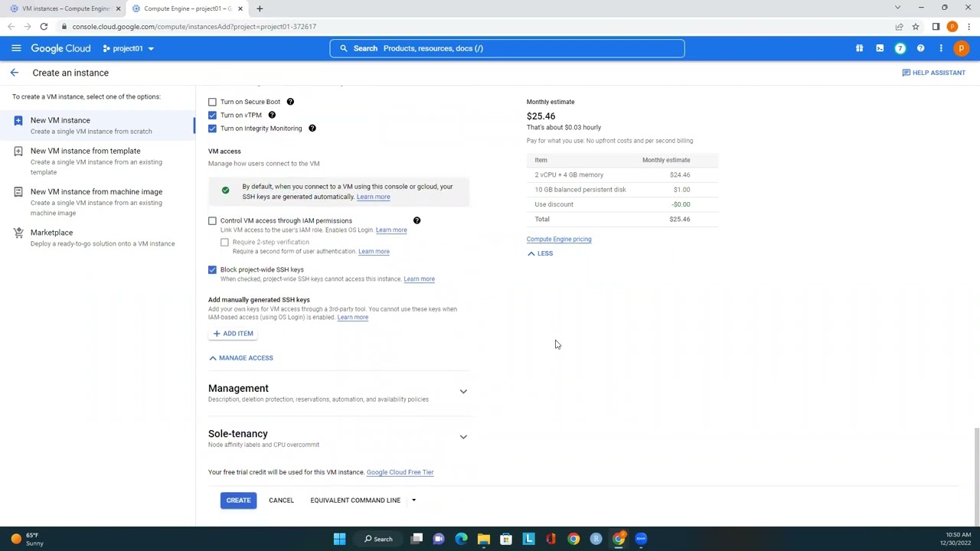Click the Google Cloud logo
The height and width of the screenshot is (551, 980).
click(x=60, y=48)
